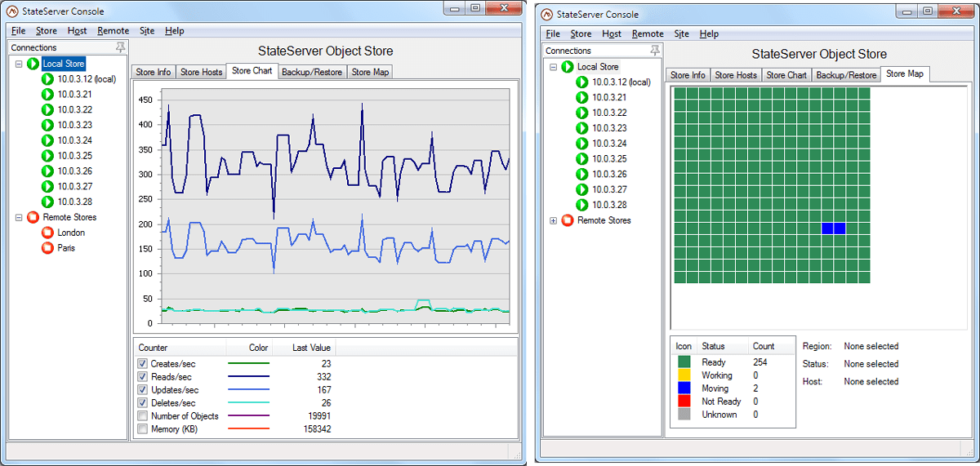Switch to Store Map tab in left window
Screen dimensions: 980x466
pos(371,72)
